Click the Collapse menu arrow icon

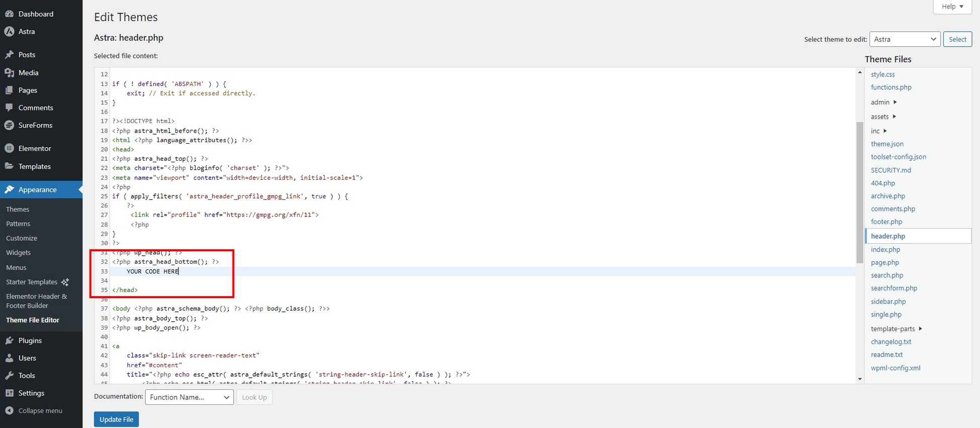(x=9, y=411)
